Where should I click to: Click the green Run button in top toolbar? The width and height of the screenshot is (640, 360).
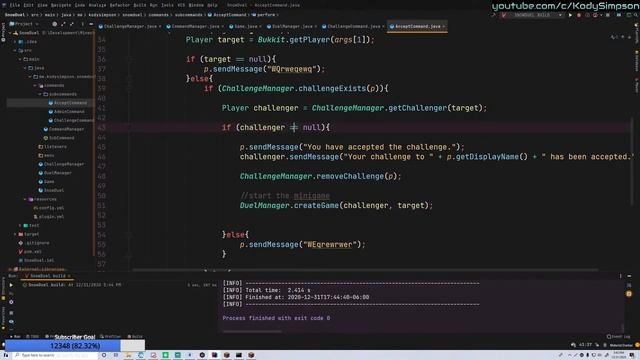tap(570, 15)
